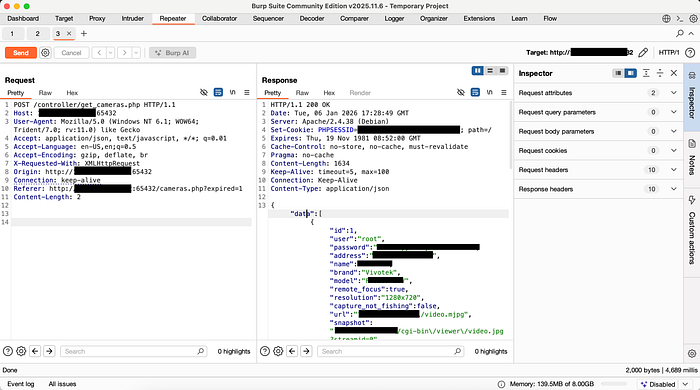Select side-by-side pane layout
The width and height of the screenshot is (700, 390).
click(478, 71)
